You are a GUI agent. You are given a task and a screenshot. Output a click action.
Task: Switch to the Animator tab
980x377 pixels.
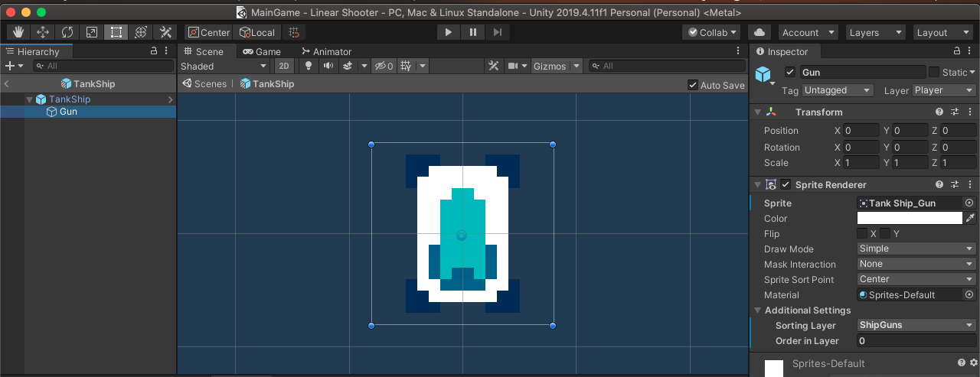327,51
